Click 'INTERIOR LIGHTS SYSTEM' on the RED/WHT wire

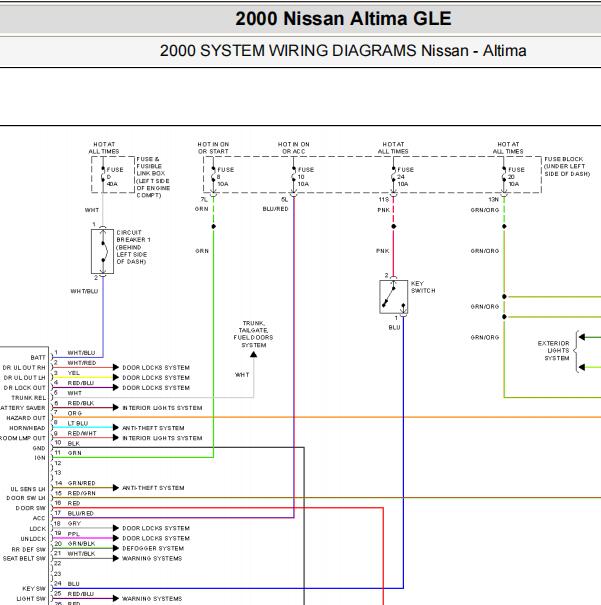(x=162, y=438)
